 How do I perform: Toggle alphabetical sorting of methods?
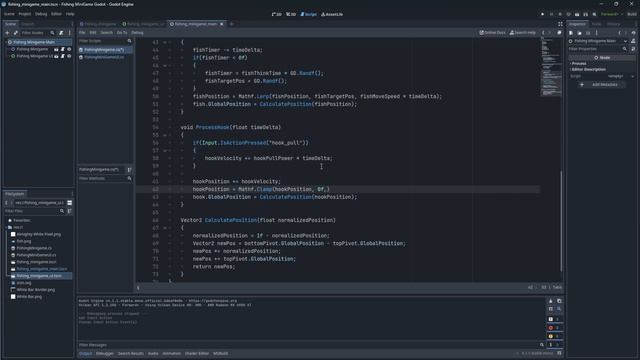129,170
